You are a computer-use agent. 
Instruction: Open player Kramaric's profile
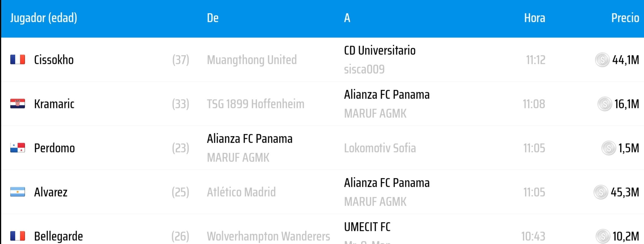54,104
